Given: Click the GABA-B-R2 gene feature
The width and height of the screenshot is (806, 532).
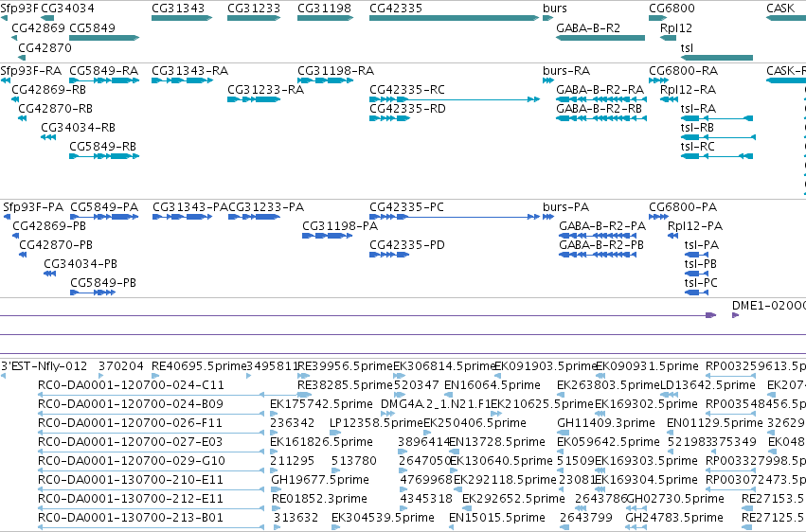Looking at the screenshot, I should [x=600, y=38].
